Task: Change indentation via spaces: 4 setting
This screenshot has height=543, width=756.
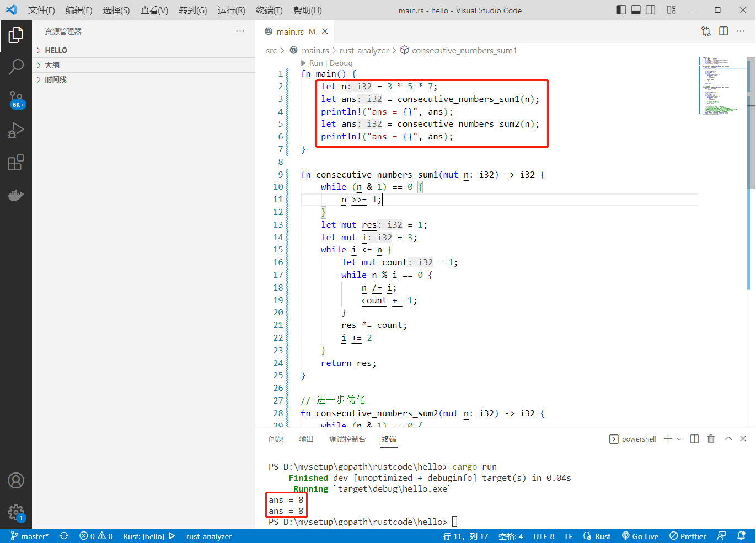Action: click(x=511, y=536)
